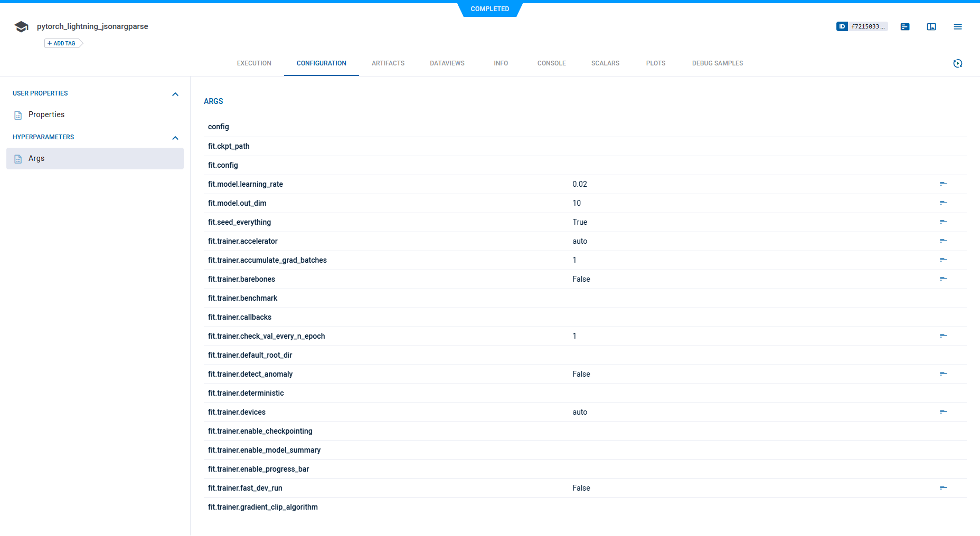Viewport: 980px width, 536px height.
Task: Collapse the USER PROPERTIES section
Action: [x=175, y=94]
